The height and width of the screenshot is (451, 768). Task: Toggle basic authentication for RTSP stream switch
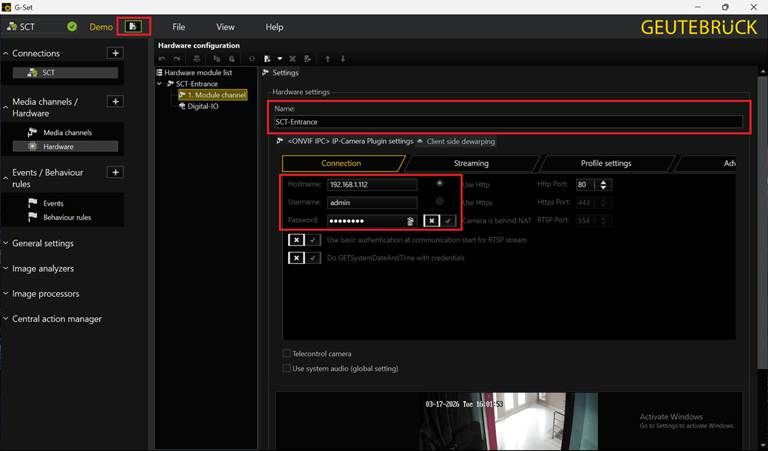tap(304, 240)
